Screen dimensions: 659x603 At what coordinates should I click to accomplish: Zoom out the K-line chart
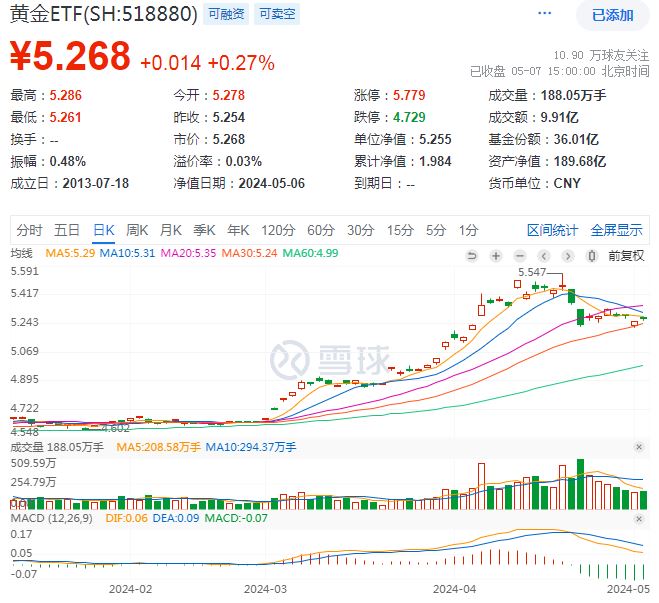pos(520,255)
